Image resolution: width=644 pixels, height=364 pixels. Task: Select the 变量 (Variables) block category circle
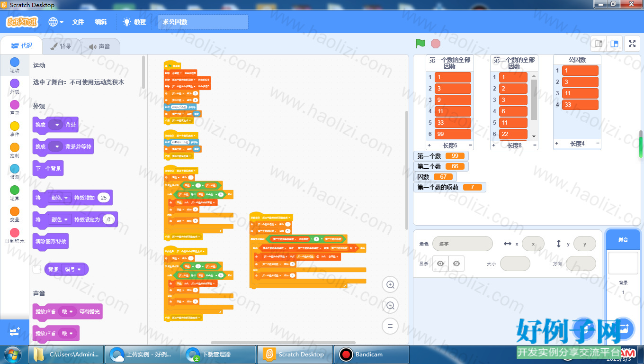(x=15, y=211)
